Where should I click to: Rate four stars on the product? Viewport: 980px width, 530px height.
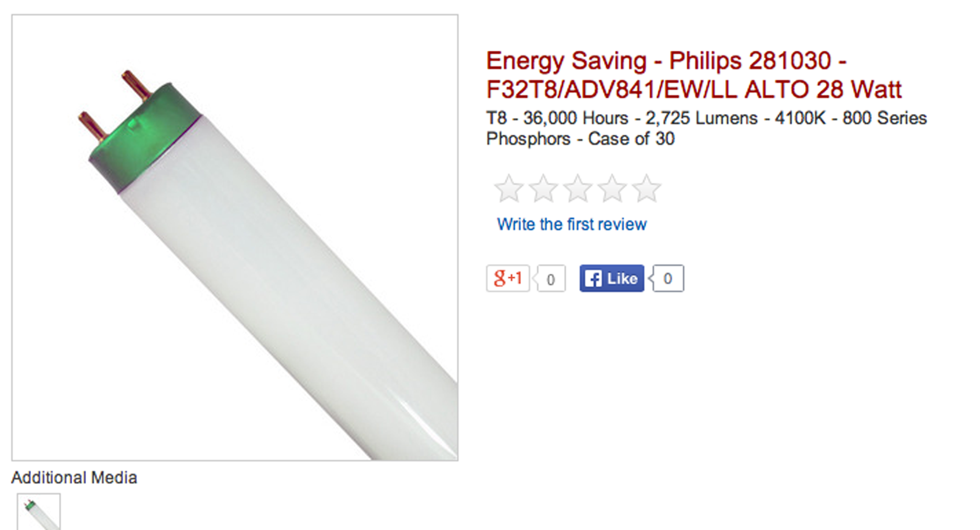(612, 188)
